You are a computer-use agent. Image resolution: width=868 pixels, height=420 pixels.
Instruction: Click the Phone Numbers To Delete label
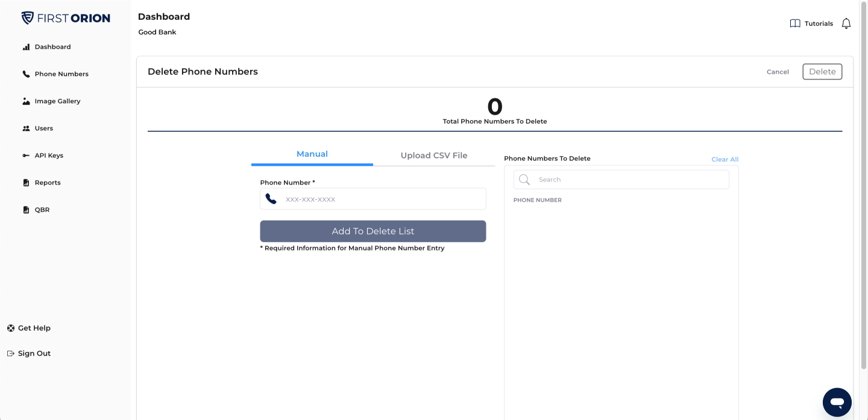pos(547,159)
